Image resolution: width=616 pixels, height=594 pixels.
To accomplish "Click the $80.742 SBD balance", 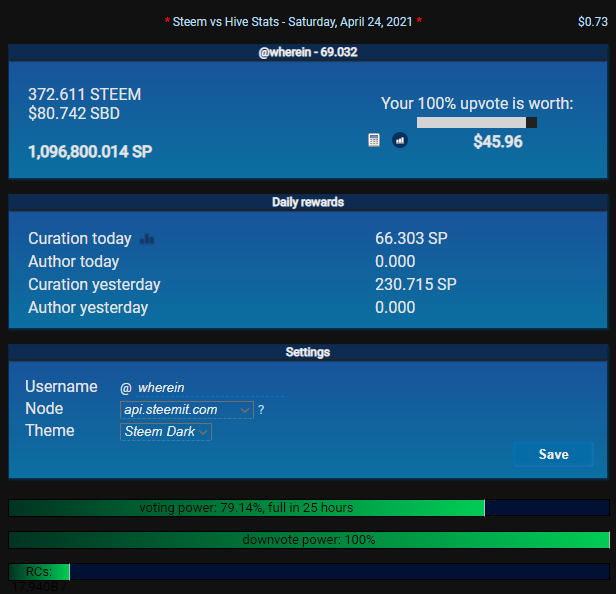I will (x=74, y=114).
